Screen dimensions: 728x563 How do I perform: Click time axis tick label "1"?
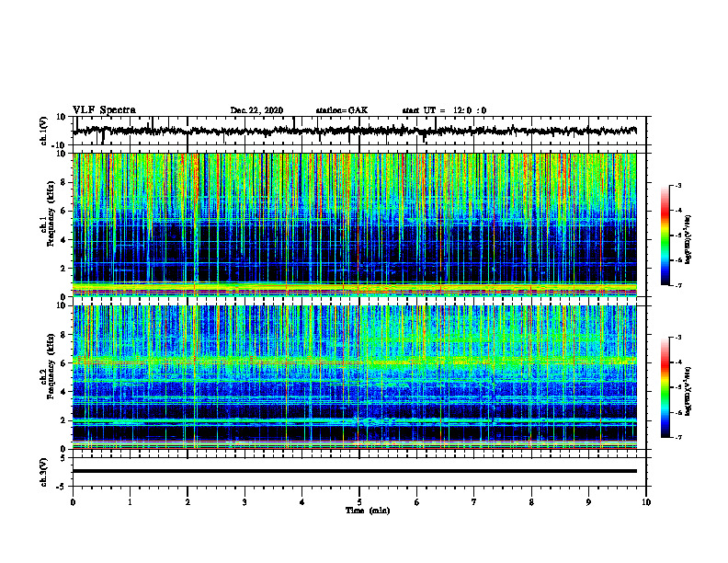click(130, 502)
